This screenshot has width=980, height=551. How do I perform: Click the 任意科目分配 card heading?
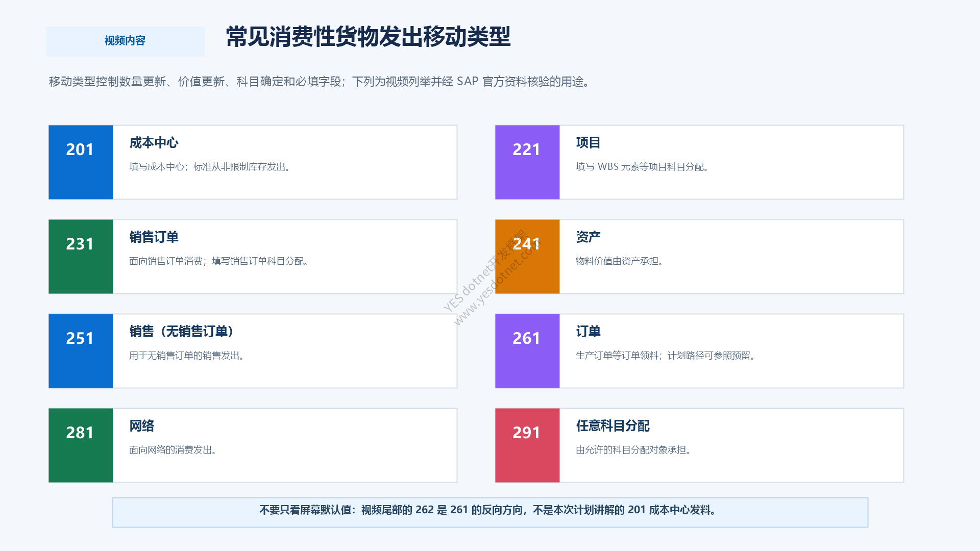(612, 426)
